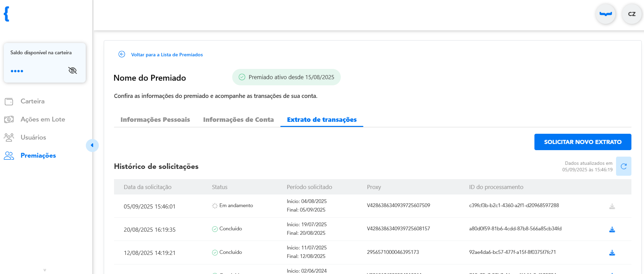The image size is (644, 274).
Task: Click ID 92ae4da6-bc57-477f-a15f-8f0375f7fc71
Action: [x=513, y=252]
